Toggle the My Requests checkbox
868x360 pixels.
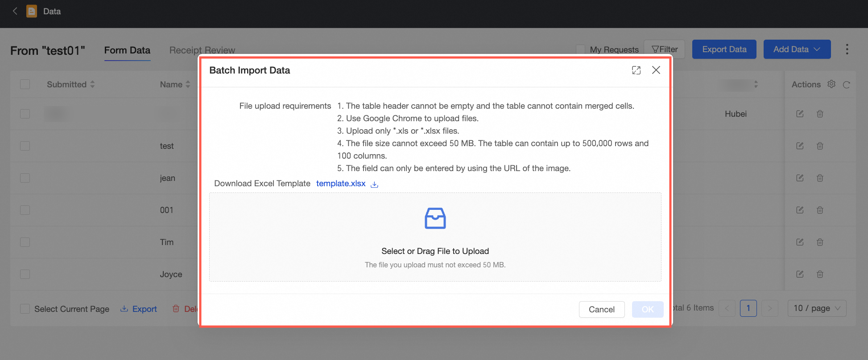[580, 49]
